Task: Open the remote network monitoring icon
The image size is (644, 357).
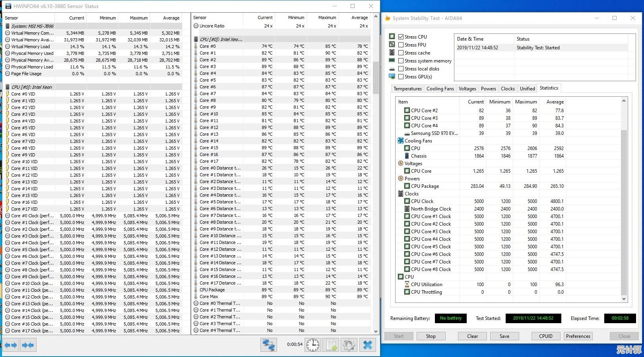Action: [x=269, y=345]
